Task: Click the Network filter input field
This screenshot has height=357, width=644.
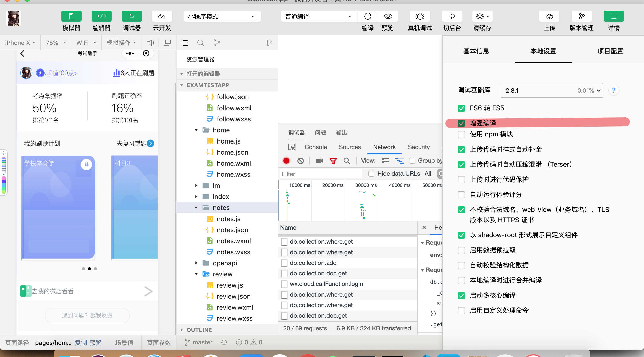Action: 321,174
